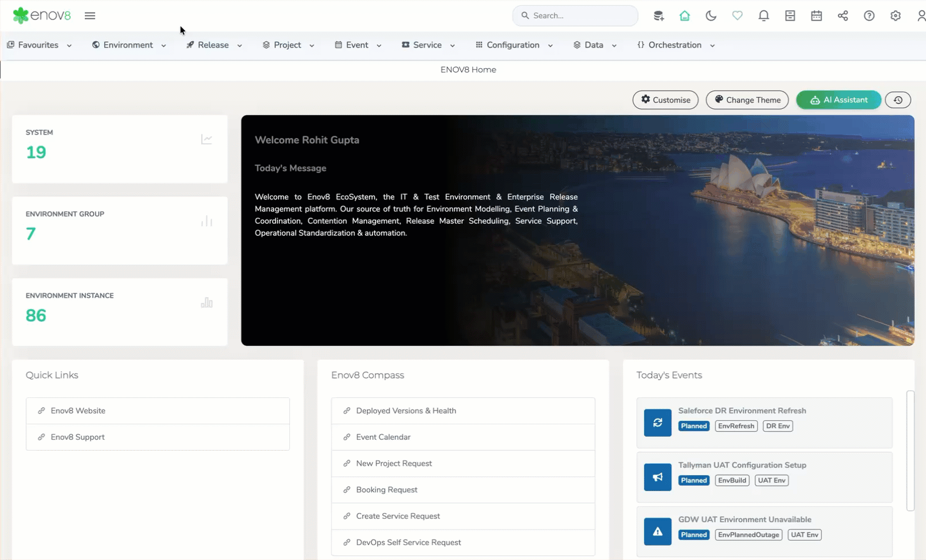
Task: Click the hamburger menu icon beside logo
Action: pos(90,15)
